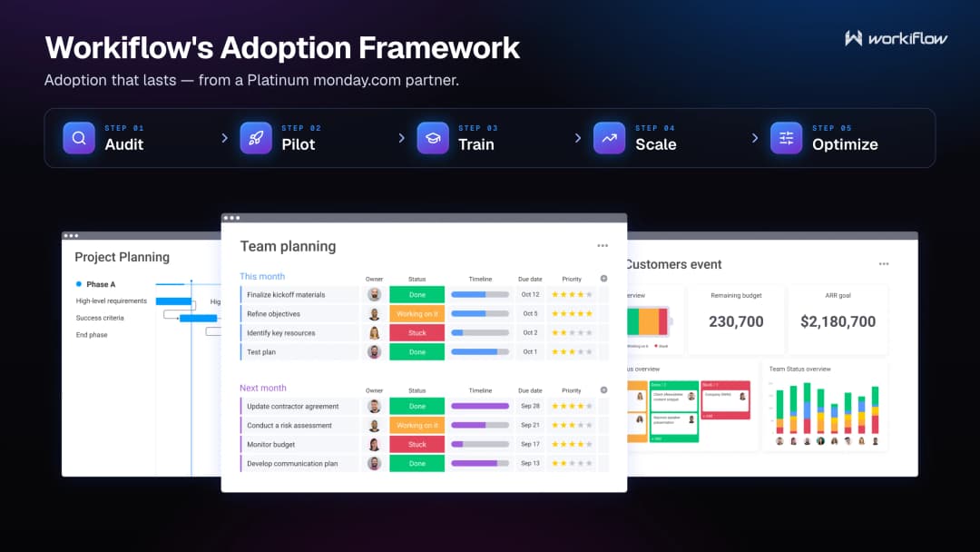Open the Refine objectives item
980x552 pixels.
tap(273, 314)
